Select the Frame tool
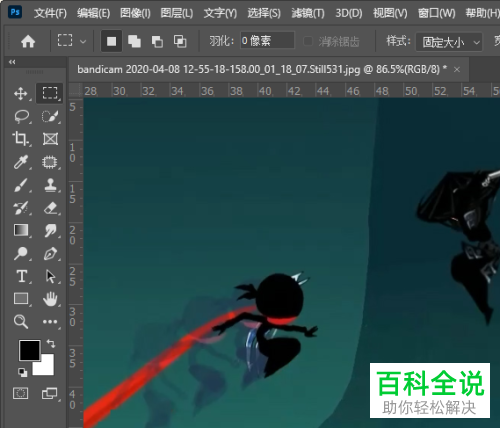 pyautogui.click(x=50, y=139)
